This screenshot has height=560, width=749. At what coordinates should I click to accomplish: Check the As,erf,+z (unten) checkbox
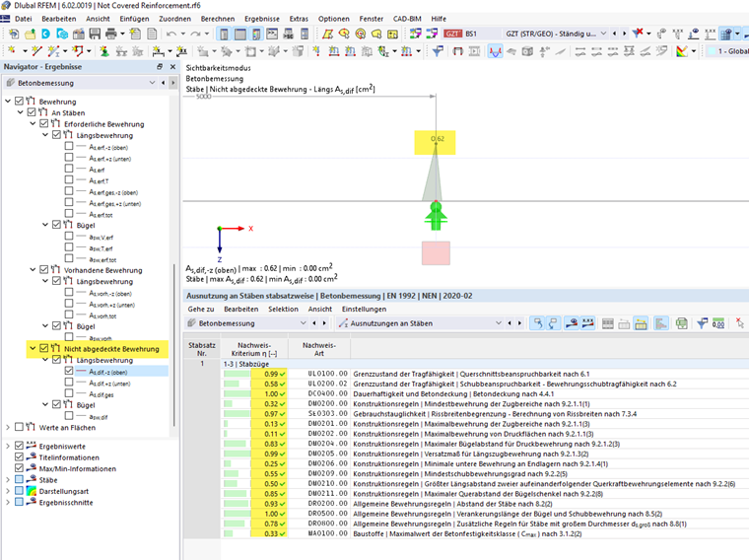click(x=69, y=157)
